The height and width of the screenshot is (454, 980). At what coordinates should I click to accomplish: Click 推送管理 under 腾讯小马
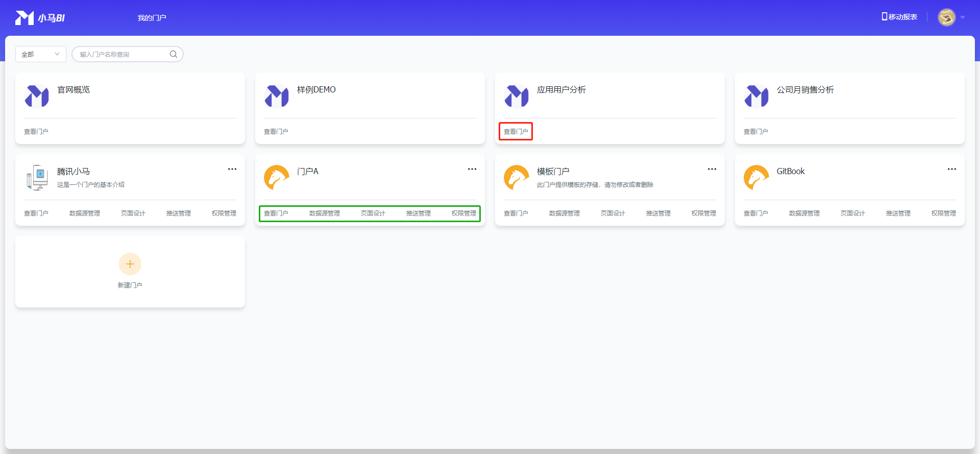(178, 213)
